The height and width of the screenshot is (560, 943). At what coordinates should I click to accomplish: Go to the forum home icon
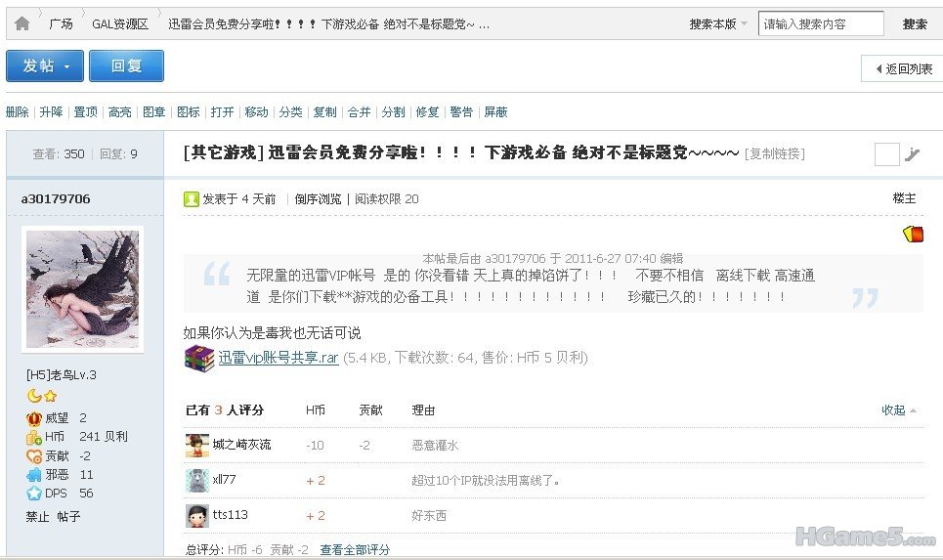pyautogui.click(x=22, y=24)
